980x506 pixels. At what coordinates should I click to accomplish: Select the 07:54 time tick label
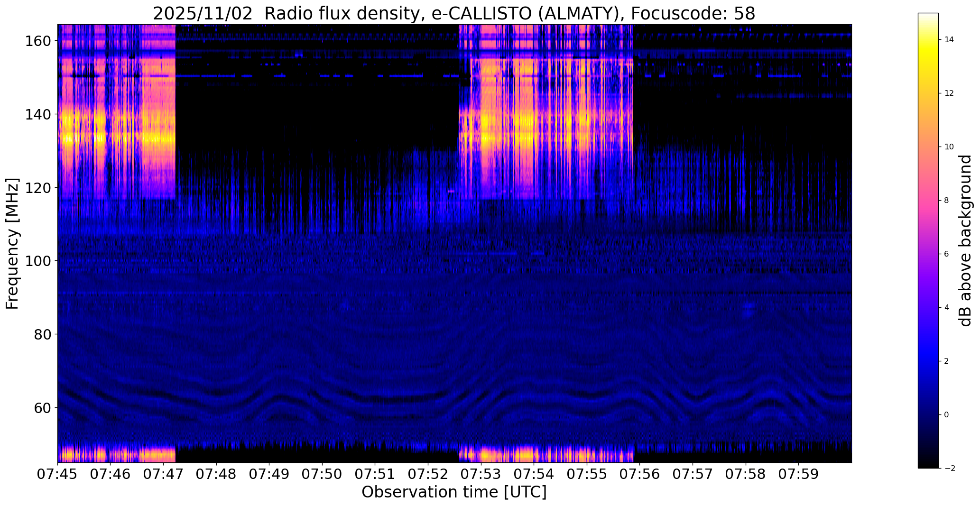tap(534, 474)
